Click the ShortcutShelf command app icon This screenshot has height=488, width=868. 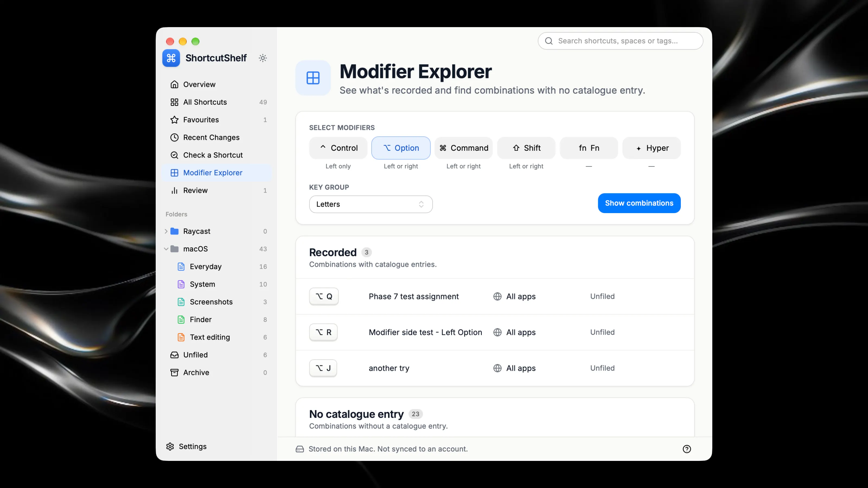[171, 58]
